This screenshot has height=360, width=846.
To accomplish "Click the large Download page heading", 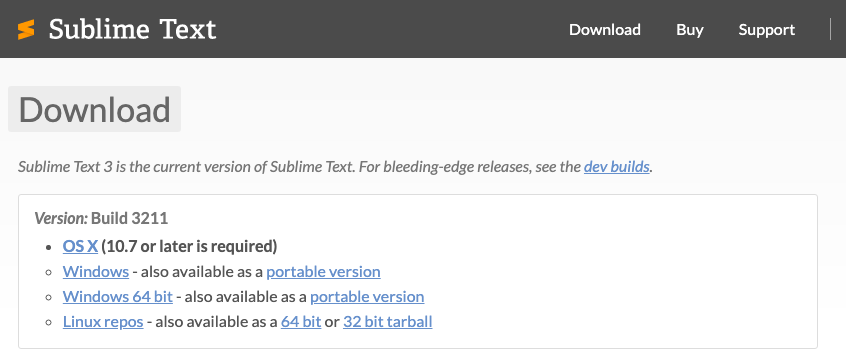I will click(x=94, y=109).
